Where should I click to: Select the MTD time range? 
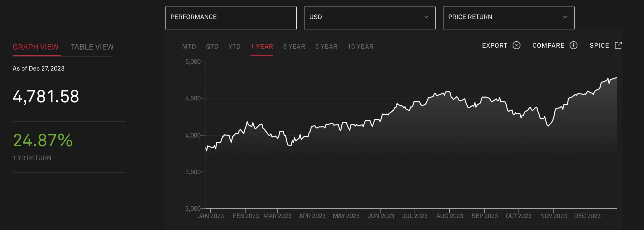point(189,47)
